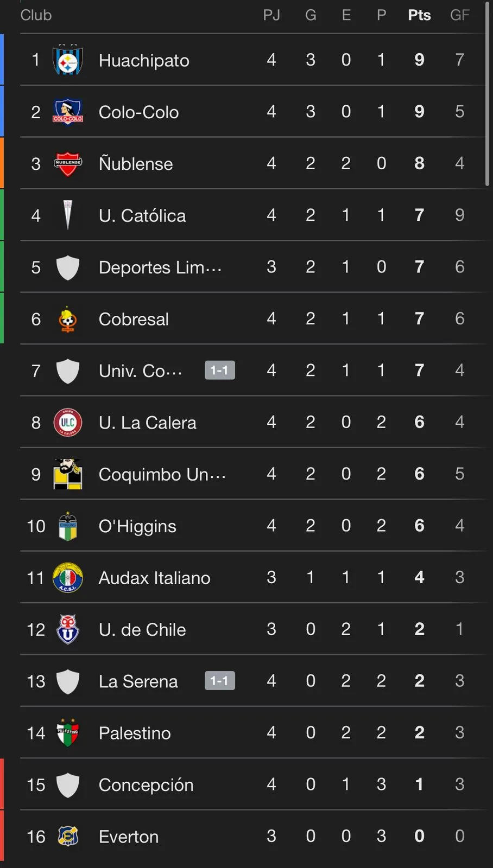This screenshot has width=493, height=868.
Task: Click the Everton club crest
Action: (x=68, y=837)
